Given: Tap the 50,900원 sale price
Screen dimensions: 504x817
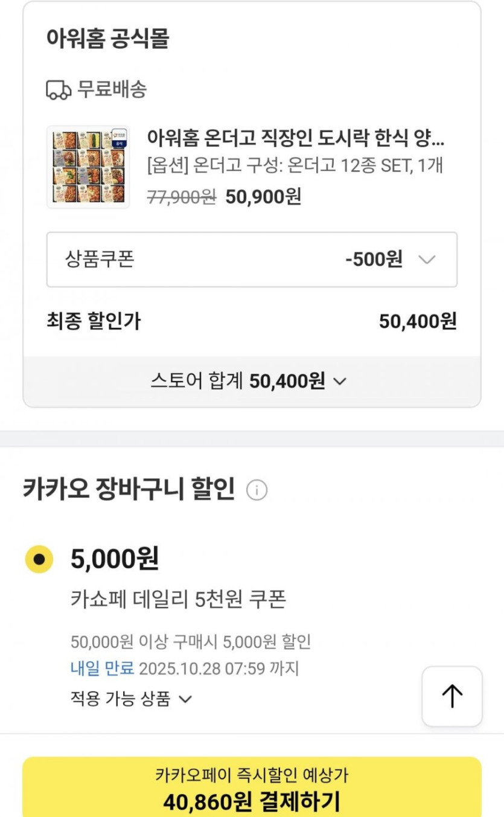Looking at the screenshot, I should point(263,196).
